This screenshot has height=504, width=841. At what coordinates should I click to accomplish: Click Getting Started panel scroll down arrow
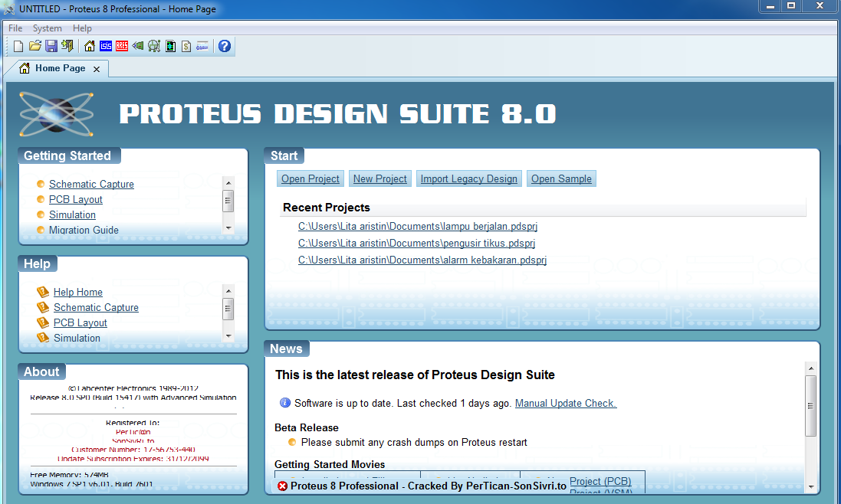pos(228,228)
